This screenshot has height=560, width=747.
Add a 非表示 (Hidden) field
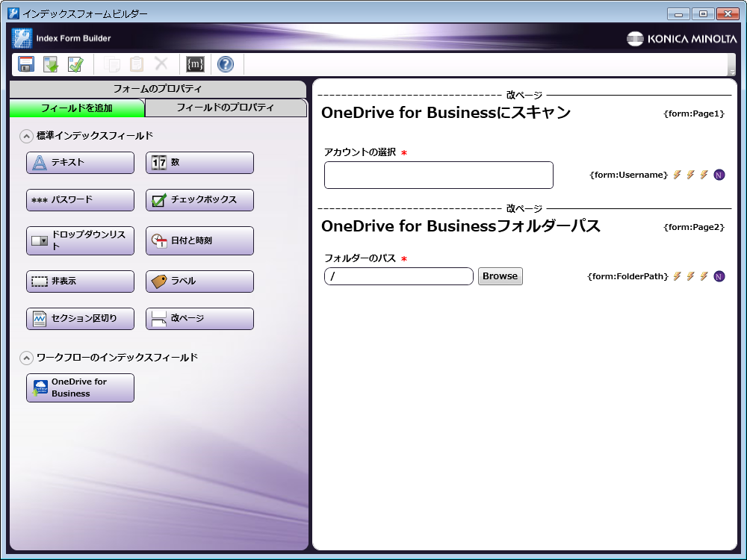tap(80, 281)
